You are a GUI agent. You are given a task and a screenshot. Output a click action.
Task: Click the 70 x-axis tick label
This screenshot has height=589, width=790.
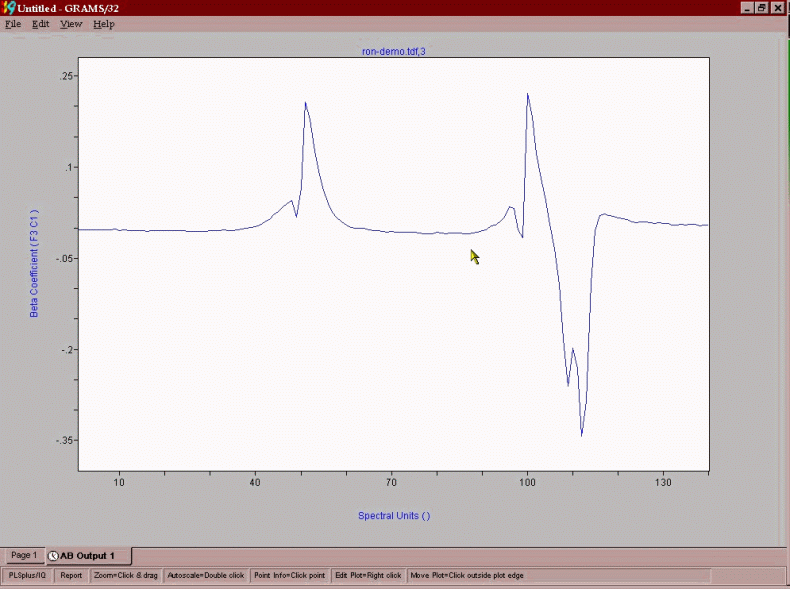click(391, 482)
